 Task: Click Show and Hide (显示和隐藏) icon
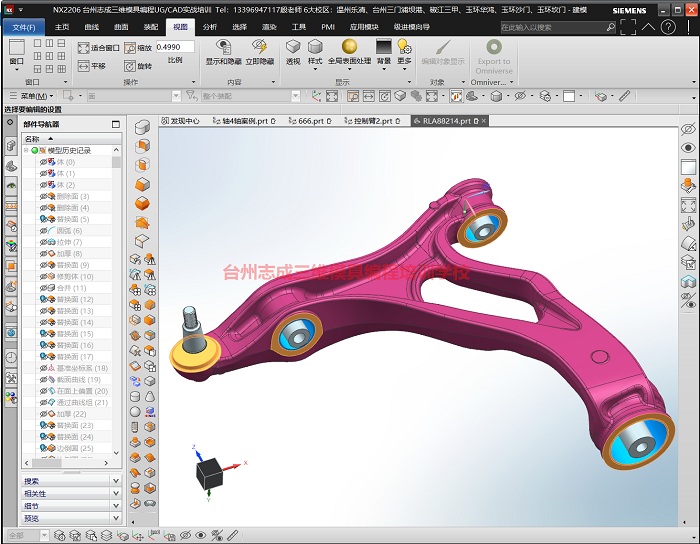coord(223,47)
